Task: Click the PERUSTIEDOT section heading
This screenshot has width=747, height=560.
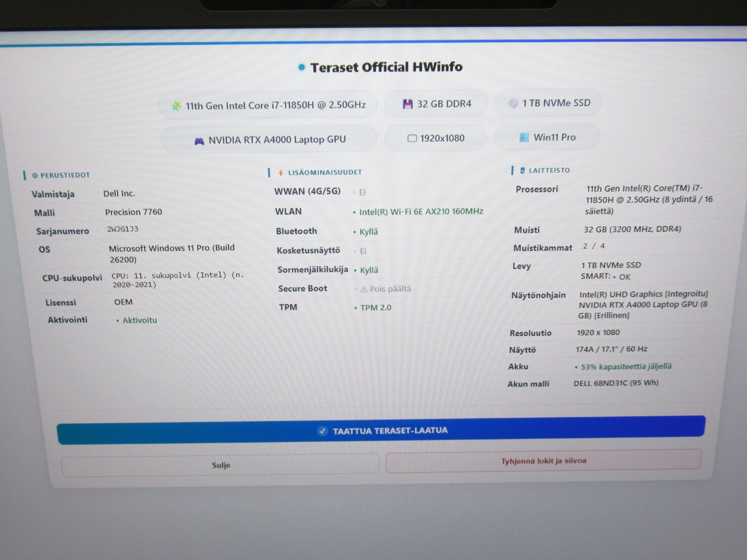Action: pyautogui.click(x=65, y=175)
